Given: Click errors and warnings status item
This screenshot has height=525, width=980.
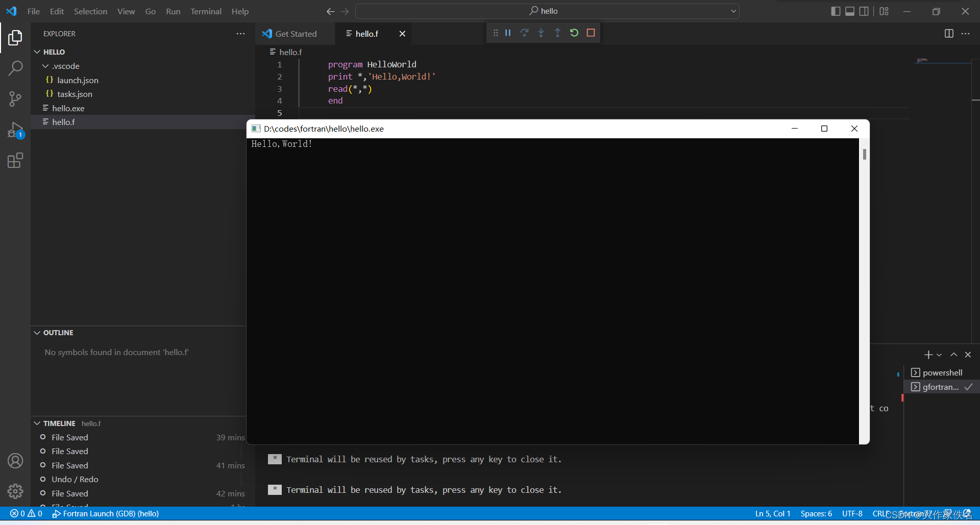Looking at the screenshot, I should [x=26, y=514].
